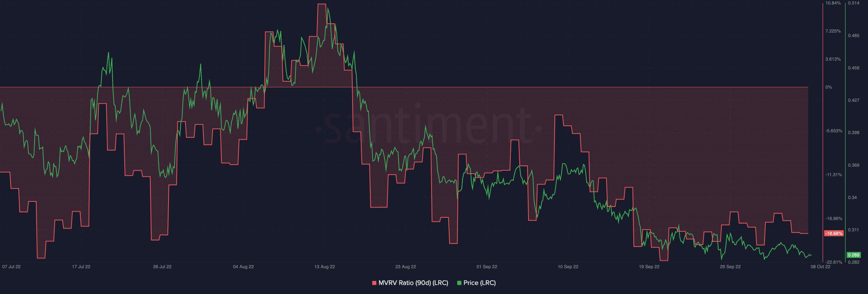
Task: Toggle the Price (LRC) series label
Action: [479, 283]
